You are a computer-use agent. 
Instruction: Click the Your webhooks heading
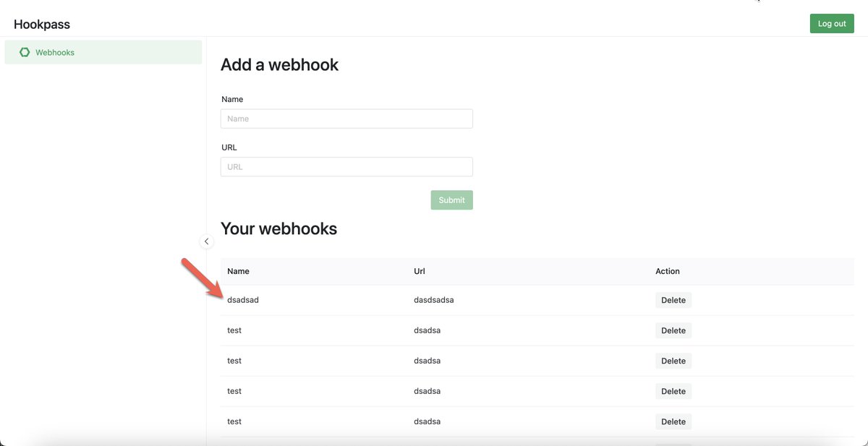(x=278, y=228)
